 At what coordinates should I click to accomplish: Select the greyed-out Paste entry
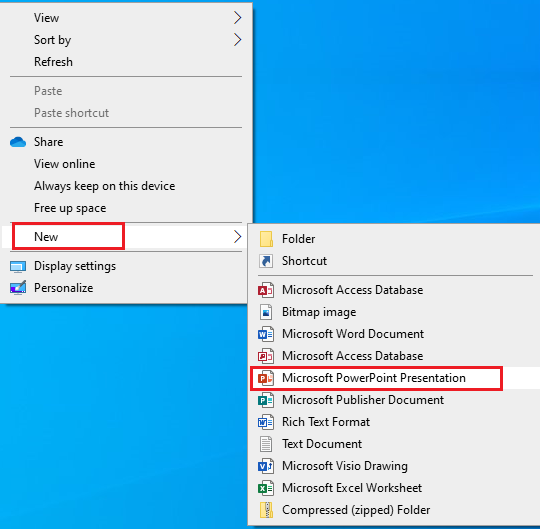tap(48, 91)
